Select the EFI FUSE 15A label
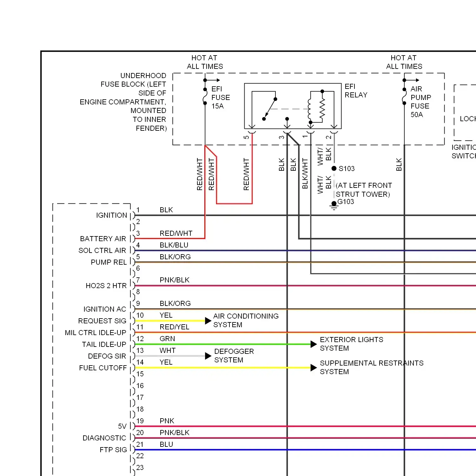476x476 pixels. tap(221, 97)
